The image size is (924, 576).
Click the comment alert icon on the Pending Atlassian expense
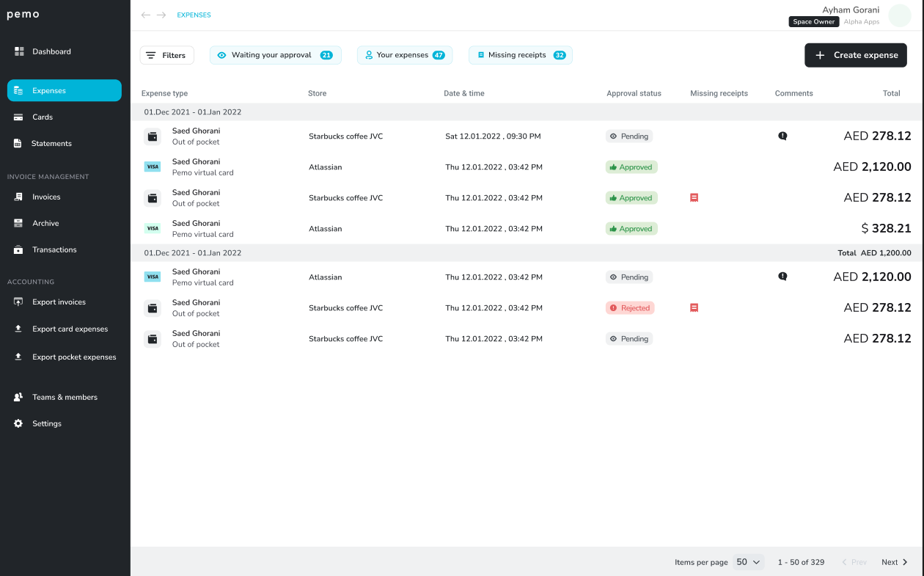point(782,277)
